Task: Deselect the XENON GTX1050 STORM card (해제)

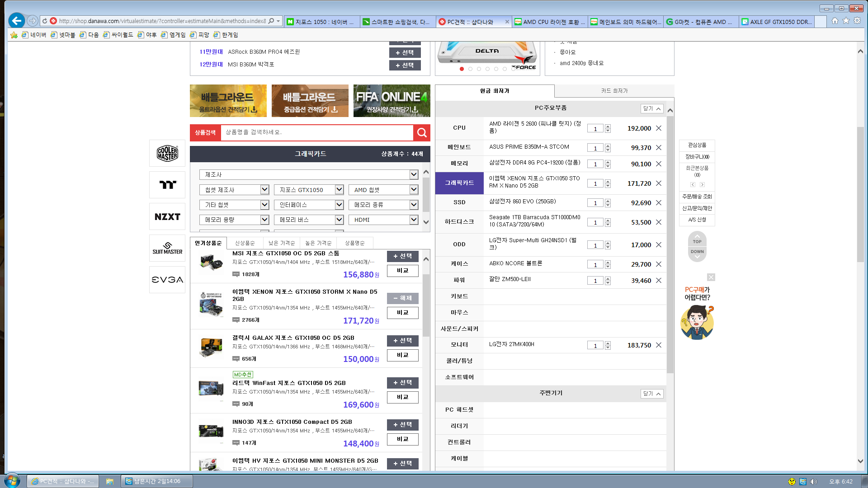Action: tap(402, 298)
